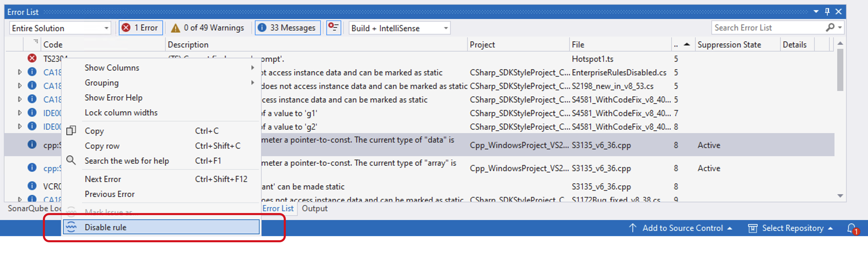The image size is (868, 264).
Task: Click the Search Error List field
Action: point(767,28)
